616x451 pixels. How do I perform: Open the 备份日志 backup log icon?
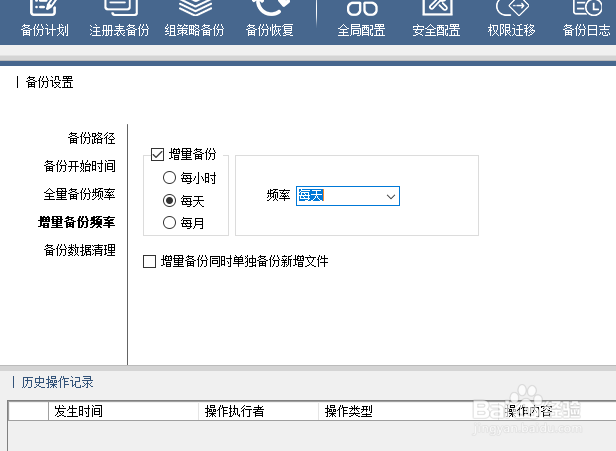point(586,19)
